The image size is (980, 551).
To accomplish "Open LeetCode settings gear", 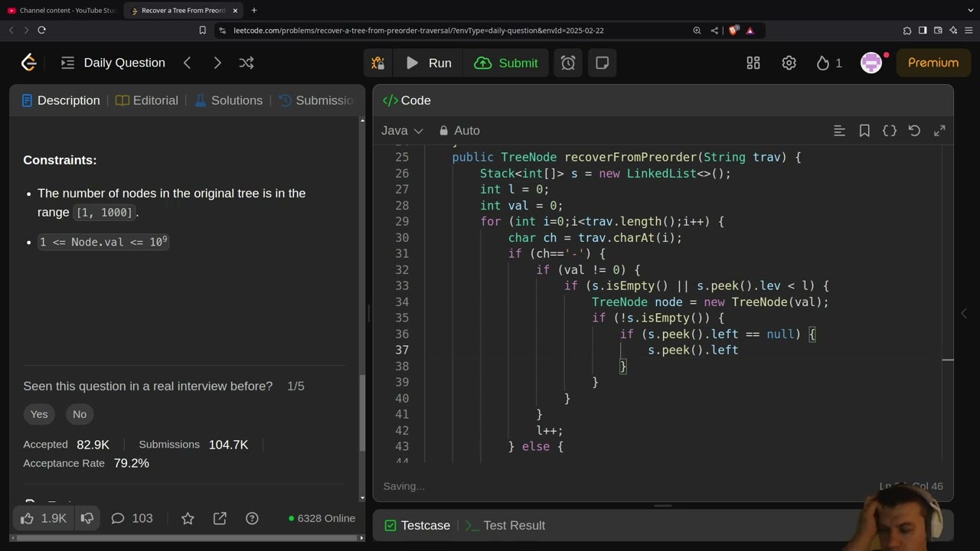I will [x=789, y=63].
